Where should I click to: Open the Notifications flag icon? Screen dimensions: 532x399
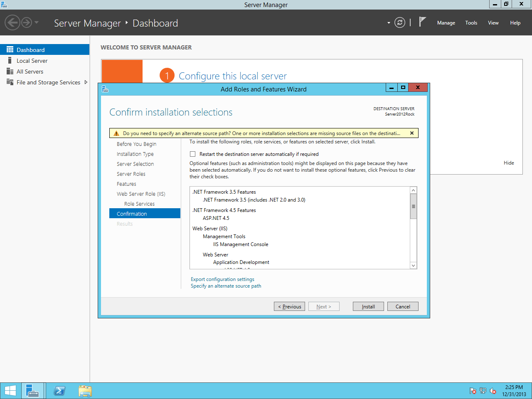pos(422,22)
